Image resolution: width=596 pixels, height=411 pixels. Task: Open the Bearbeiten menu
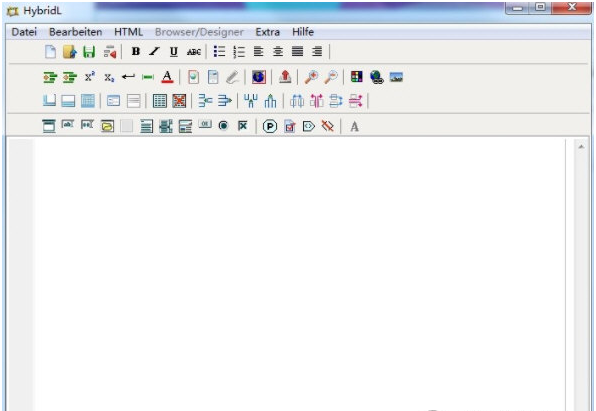pyautogui.click(x=75, y=32)
